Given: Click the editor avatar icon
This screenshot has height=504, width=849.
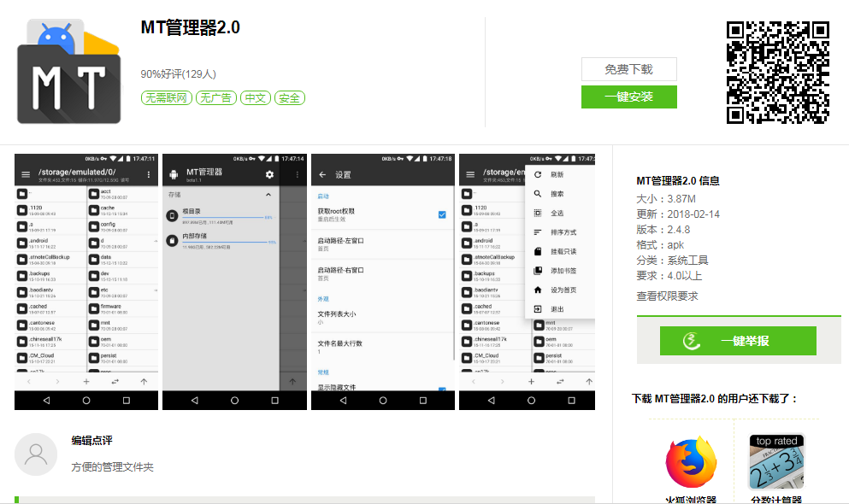Looking at the screenshot, I should tap(36, 454).
